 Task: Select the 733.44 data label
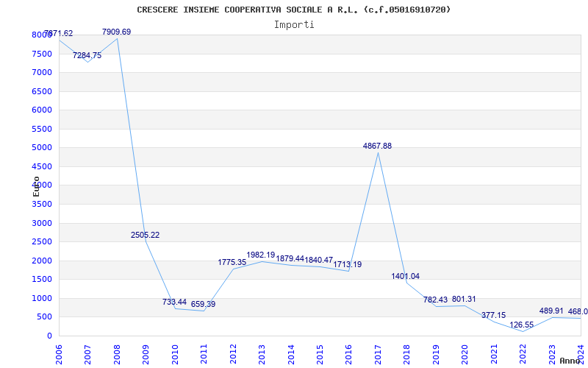tap(174, 302)
